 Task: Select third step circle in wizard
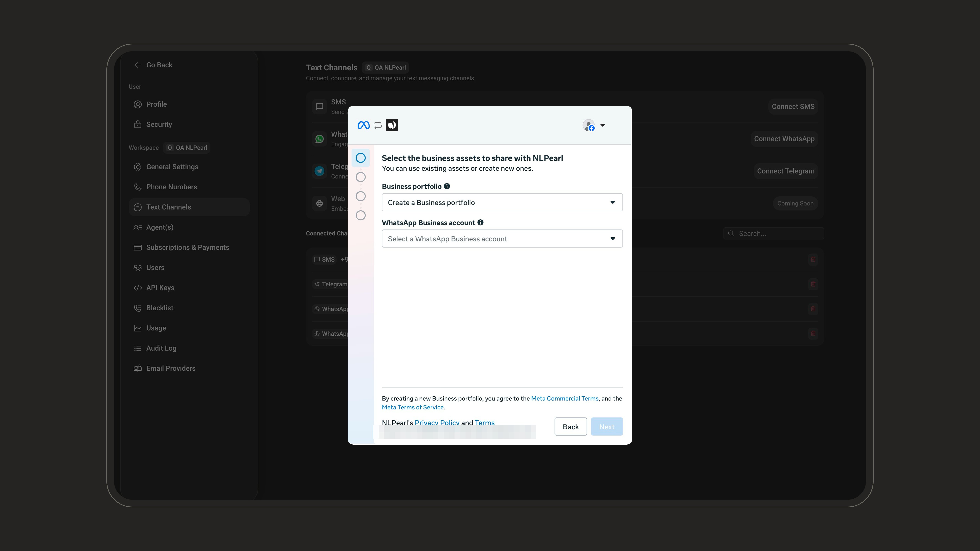[x=361, y=196]
